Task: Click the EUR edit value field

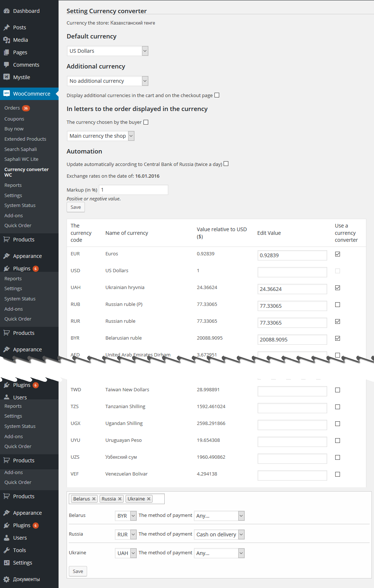Action: pos(292,255)
